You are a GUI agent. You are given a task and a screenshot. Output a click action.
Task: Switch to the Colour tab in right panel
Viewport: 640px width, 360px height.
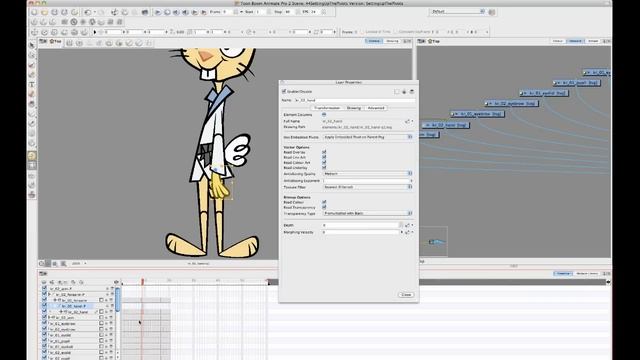[x=558, y=41]
